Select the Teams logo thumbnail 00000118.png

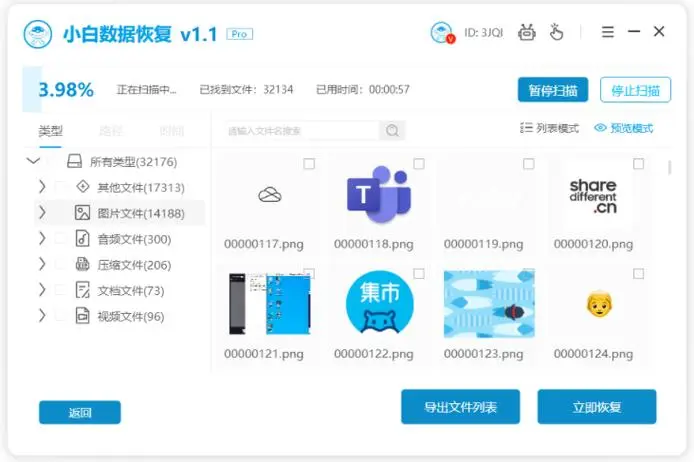click(x=378, y=195)
